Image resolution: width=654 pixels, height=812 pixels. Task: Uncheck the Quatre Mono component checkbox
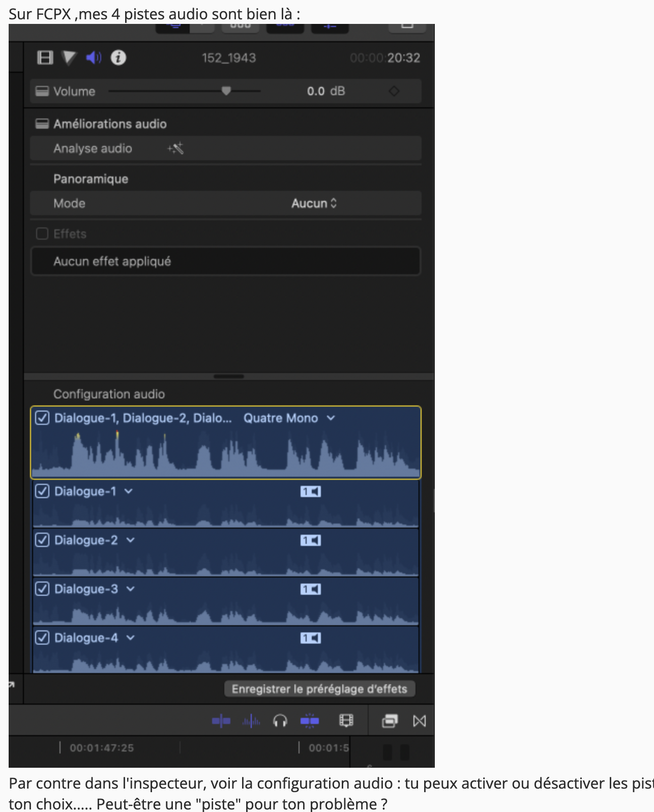(x=42, y=418)
